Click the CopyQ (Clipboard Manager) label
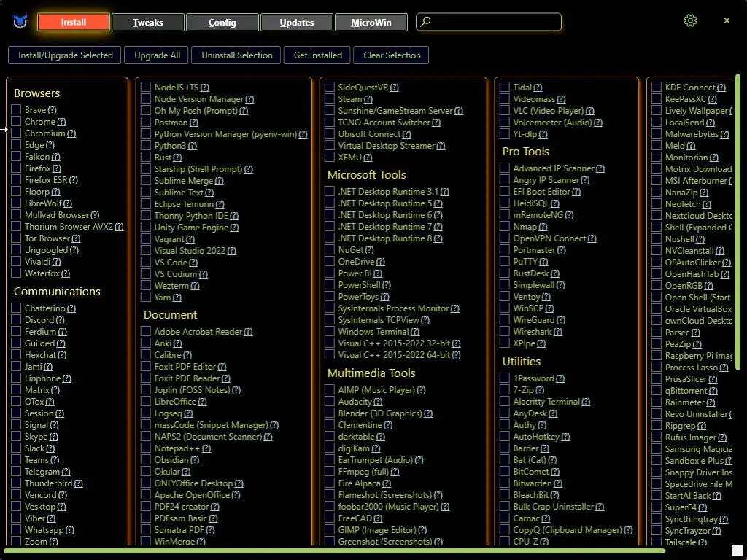This screenshot has height=560, width=747. (568, 530)
